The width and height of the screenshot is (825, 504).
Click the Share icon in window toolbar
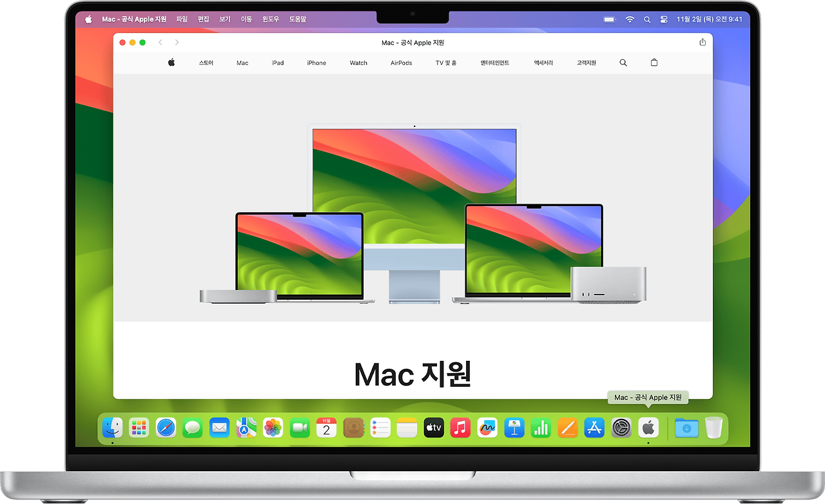coord(703,43)
